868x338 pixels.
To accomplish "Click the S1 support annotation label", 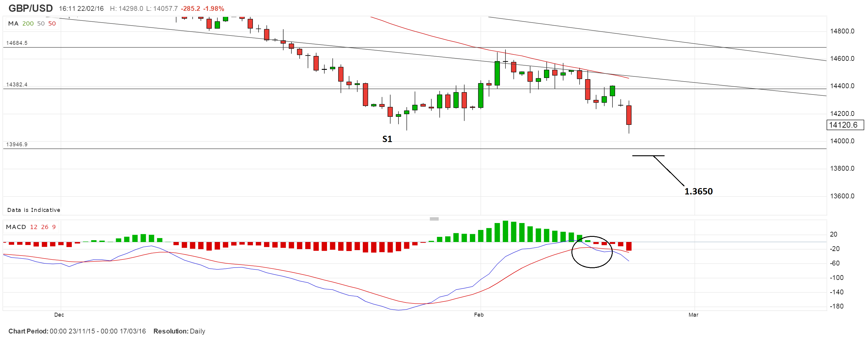I will [x=387, y=139].
